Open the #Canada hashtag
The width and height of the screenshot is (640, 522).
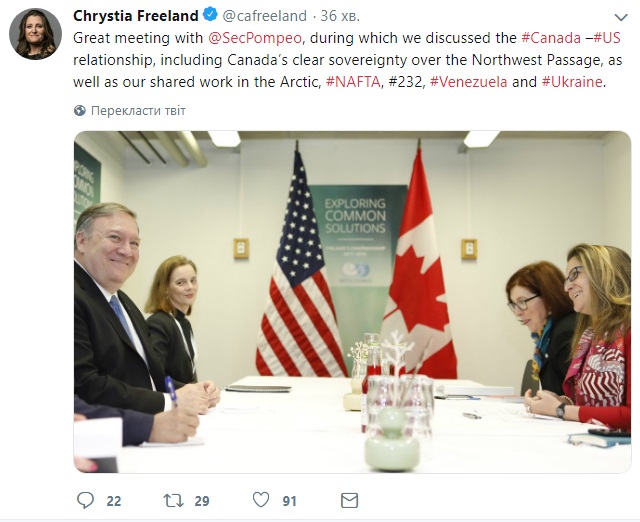coord(551,38)
